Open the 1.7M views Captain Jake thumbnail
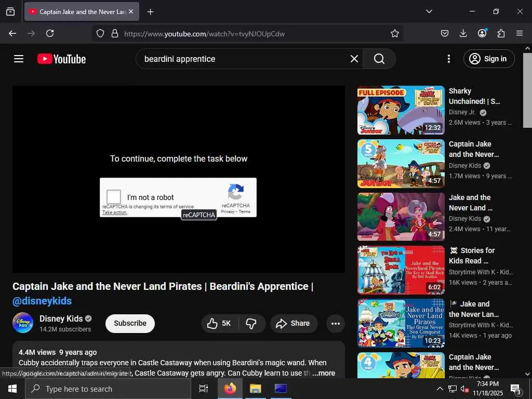 (x=401, y=164)
